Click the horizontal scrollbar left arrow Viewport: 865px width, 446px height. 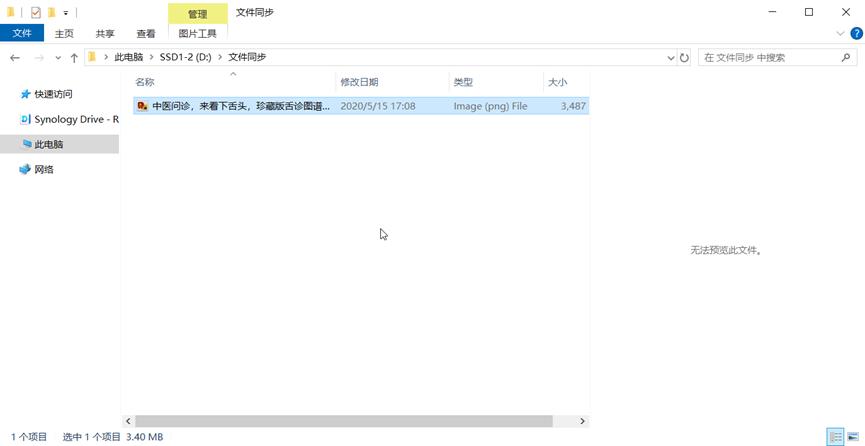(x=128, y=421)
